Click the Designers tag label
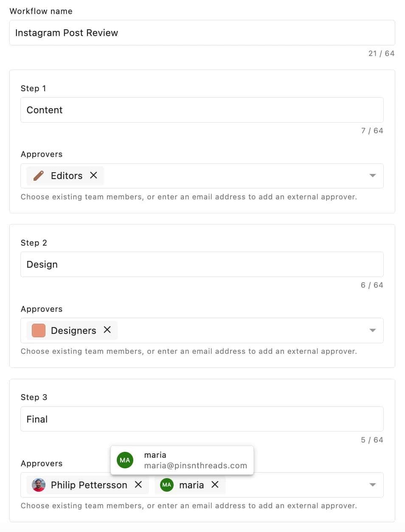This screenshot has height=532, width=405. (x=73, y=330)
